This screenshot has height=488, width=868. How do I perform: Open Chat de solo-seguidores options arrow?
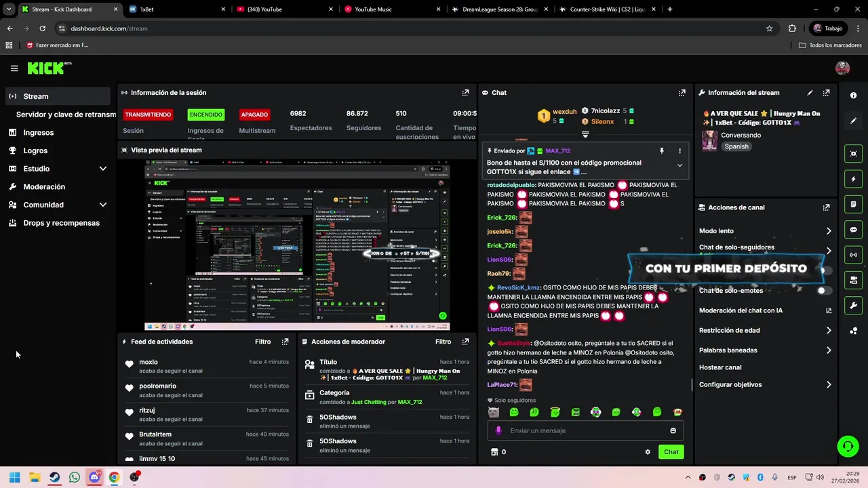[x=829, y=250]
